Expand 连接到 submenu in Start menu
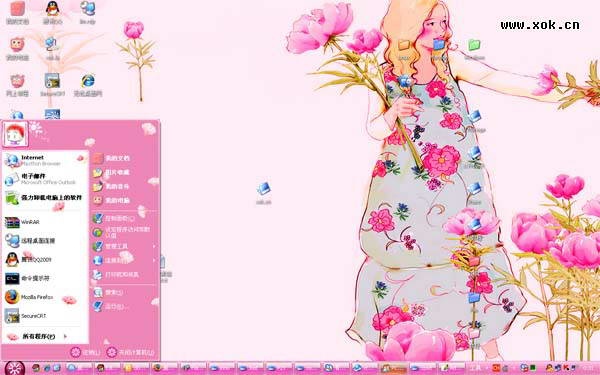The image size is (600, 375). (125, 260)
